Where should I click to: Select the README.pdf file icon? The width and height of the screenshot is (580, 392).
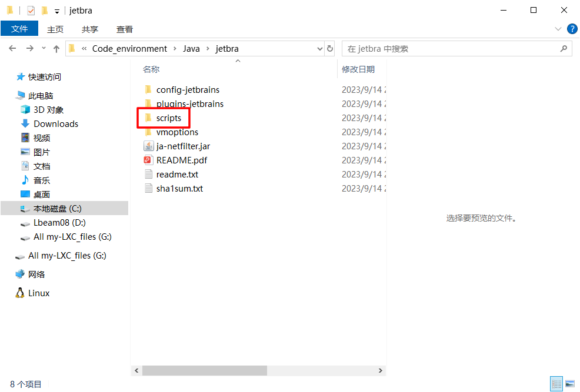[148, 160]
